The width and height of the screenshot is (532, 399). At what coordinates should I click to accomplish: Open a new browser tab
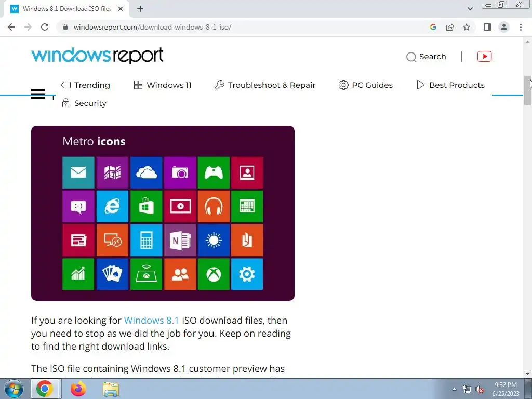[x=140, y=9]
